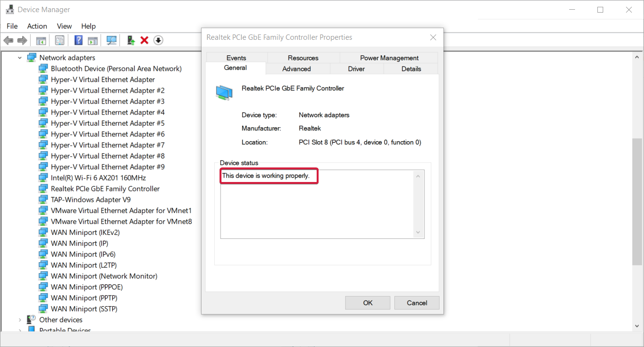Click the main window vertical scrollbar thumb
The width and height of the screenshot is (644, 347).
coord(637,201)
